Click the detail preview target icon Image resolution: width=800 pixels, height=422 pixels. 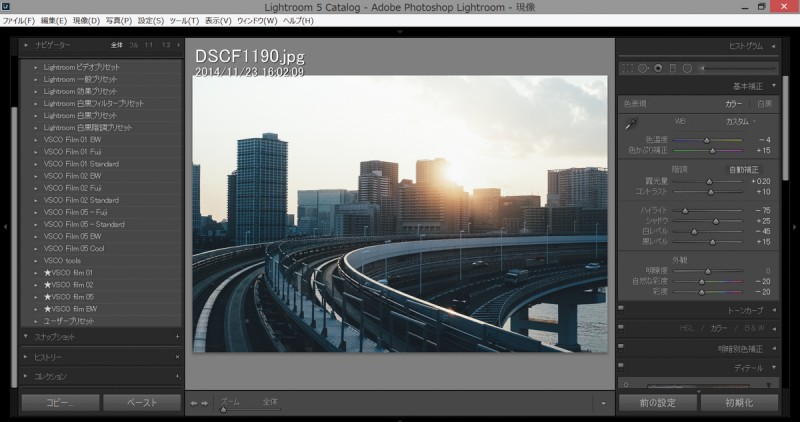[626, 385]
